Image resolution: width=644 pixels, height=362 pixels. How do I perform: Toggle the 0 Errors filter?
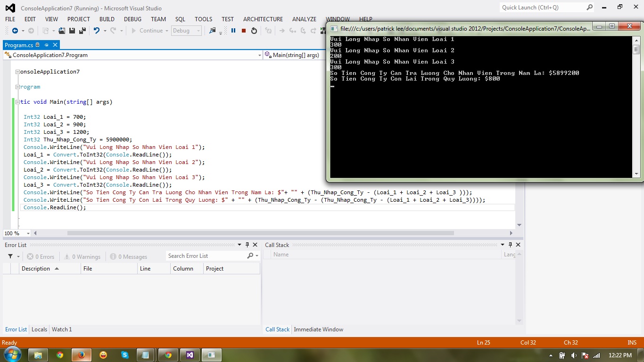[x=41, y=256]
